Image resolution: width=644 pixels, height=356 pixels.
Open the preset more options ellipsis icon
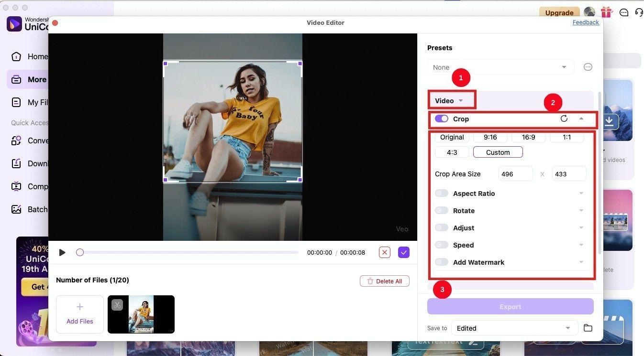pyautogui.click(x=588, y=67)
